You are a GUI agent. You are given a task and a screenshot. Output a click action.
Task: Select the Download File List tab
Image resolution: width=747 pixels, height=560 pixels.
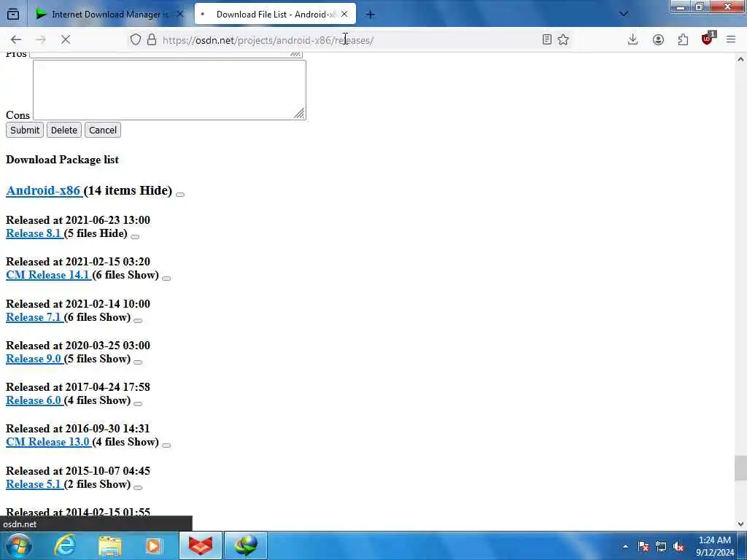275,15
